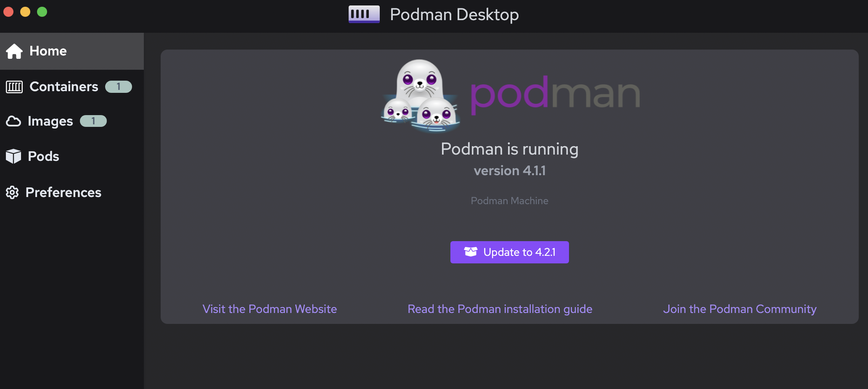Select the Home icon in the sidebar

coord(14,51)
